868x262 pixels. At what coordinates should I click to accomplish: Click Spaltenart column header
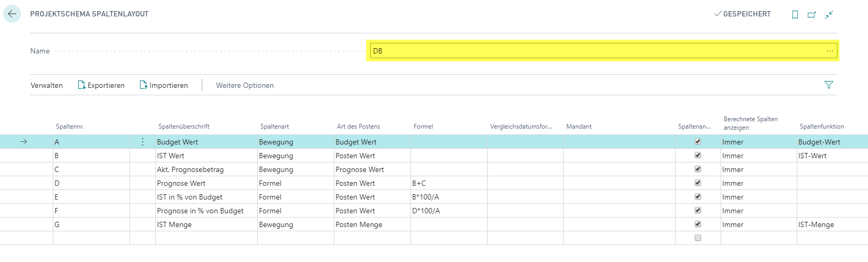(275, 127)
